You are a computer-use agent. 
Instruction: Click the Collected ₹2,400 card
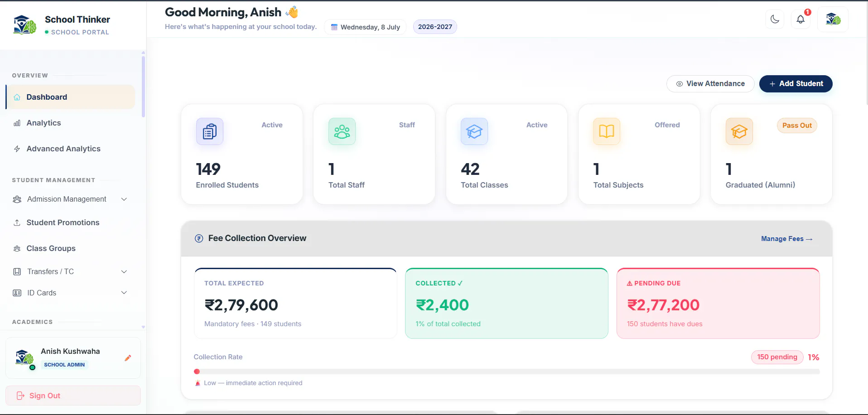click(x=506, y=303)
